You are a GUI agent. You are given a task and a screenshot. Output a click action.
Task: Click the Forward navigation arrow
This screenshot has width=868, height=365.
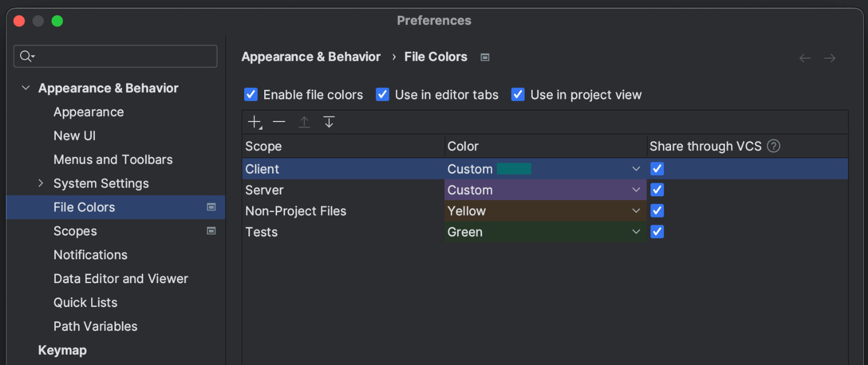(829, 58)
